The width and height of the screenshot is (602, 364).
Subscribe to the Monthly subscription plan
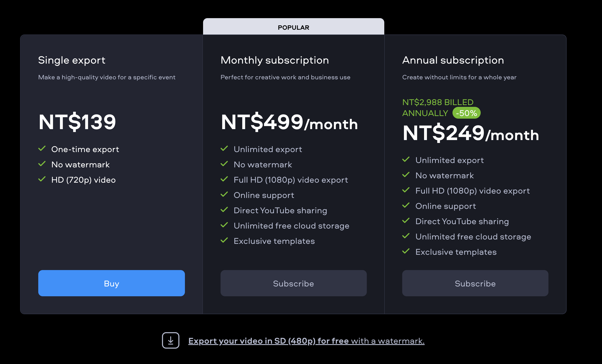point(293,283)
